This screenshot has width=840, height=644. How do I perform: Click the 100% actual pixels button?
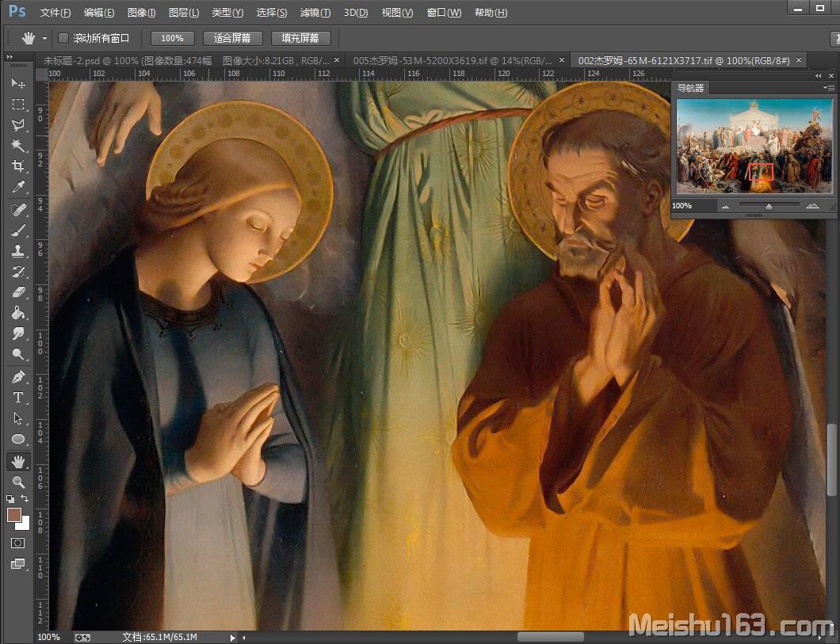(x=172, y=39)
